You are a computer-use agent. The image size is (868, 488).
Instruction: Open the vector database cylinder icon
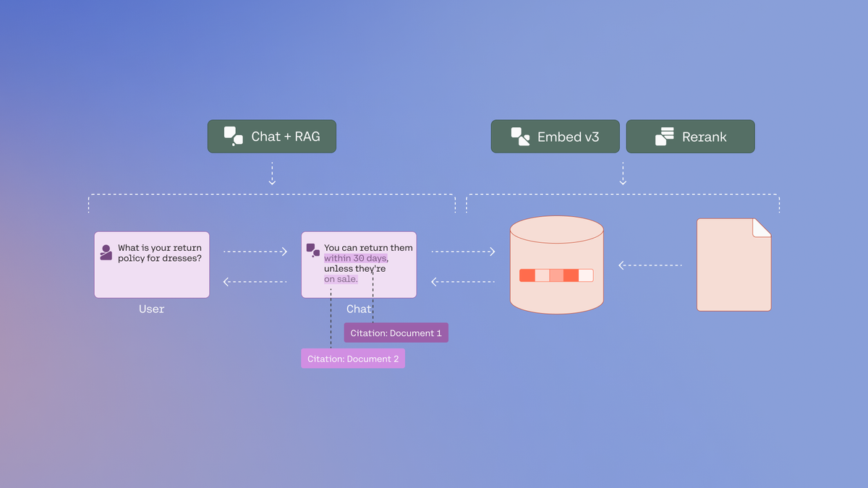click(557, 264)
